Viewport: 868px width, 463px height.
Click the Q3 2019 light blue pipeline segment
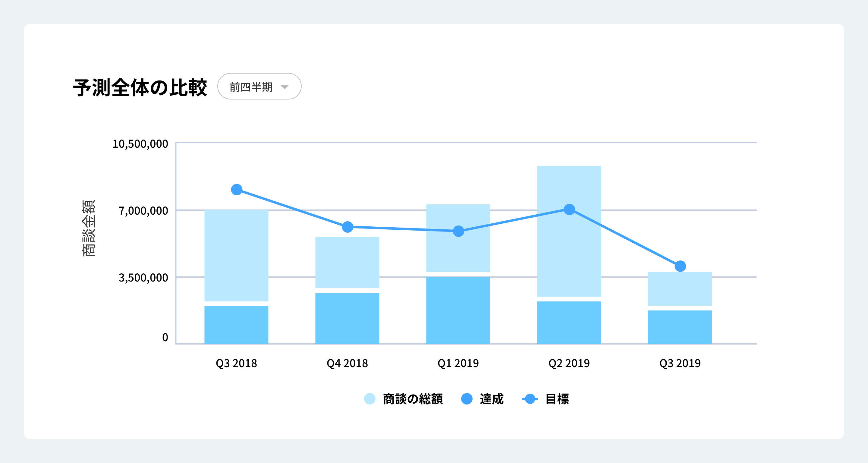pos(680,289)
